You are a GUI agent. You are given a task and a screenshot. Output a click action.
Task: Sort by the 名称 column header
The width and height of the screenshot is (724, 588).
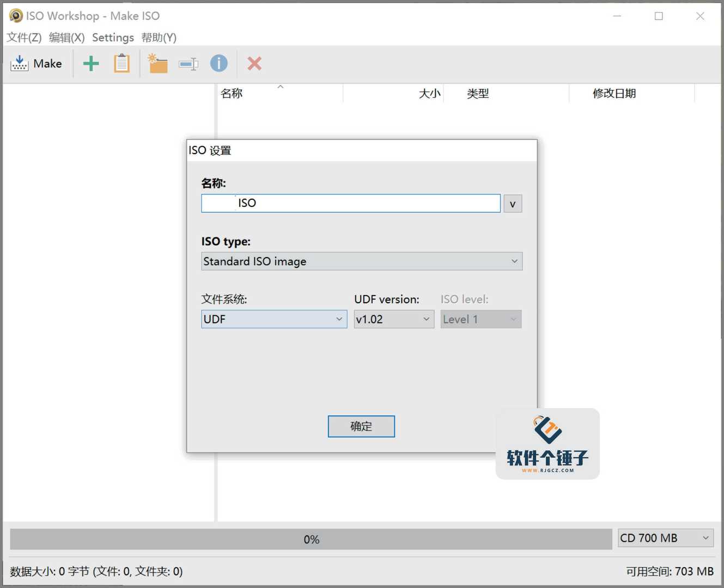(280, 93)
